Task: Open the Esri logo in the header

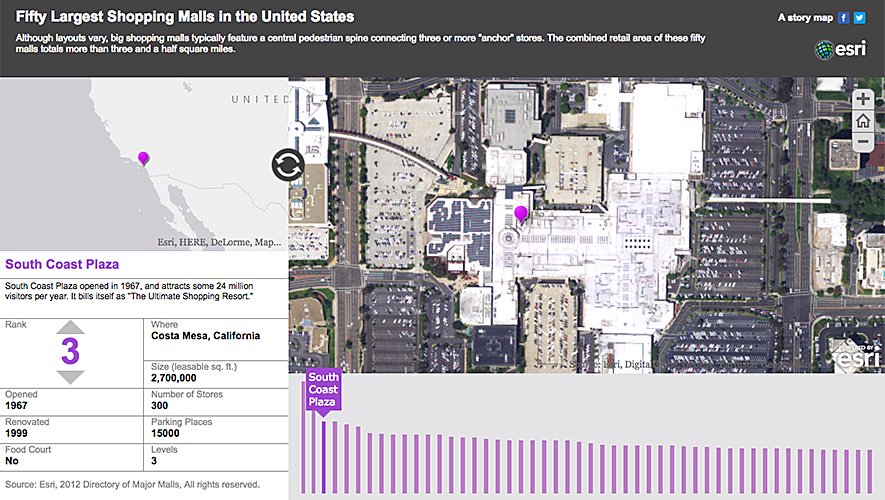Action: pos(840,50)
